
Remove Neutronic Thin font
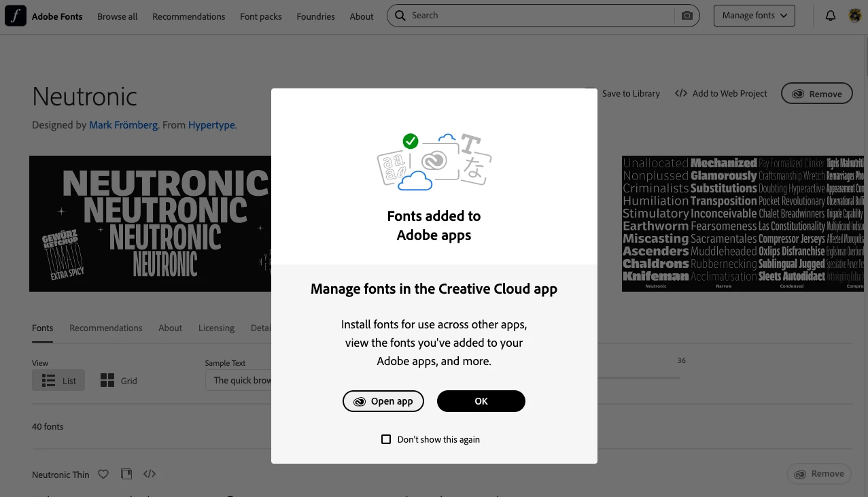(x=819, y=474)
